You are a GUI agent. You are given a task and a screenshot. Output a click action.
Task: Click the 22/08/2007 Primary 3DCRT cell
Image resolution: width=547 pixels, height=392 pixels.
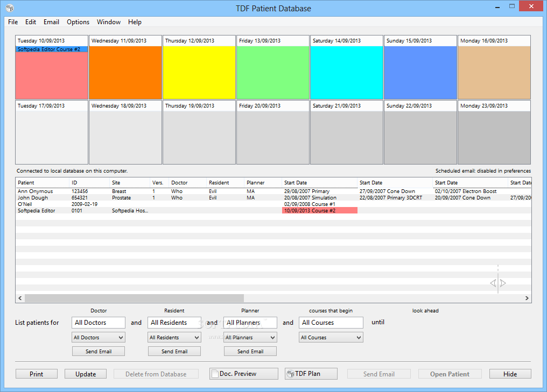pyautogui.click(x=395, y=197)
